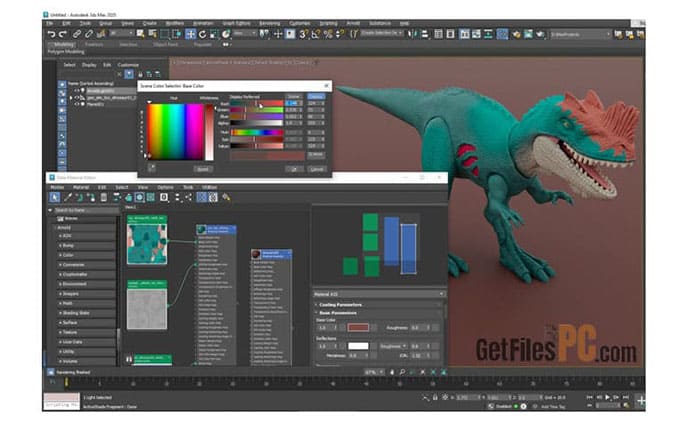Toggle the Show Background in Preview button
The image size is (700, 433).
point(151,197)
